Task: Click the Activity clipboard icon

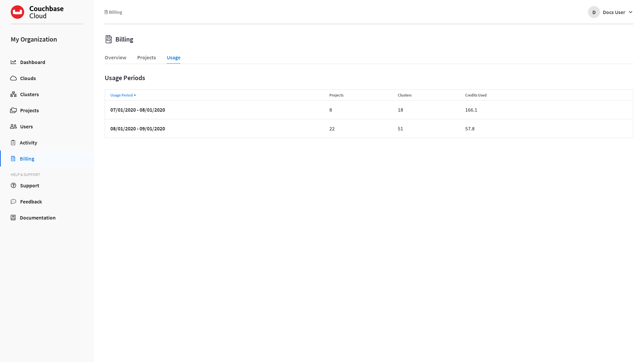Action: pos(13,142)
